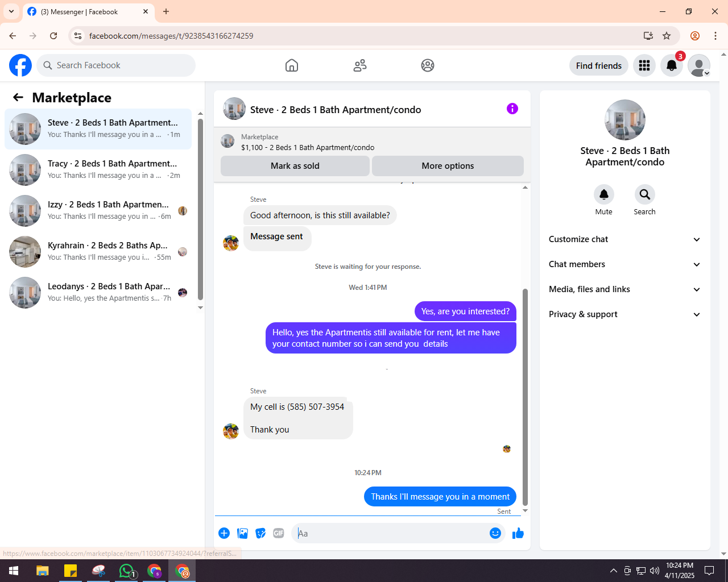This screenshot has width=728, height=582.
Task: View site information icon in address bar
Action: (x=78, y=36)
